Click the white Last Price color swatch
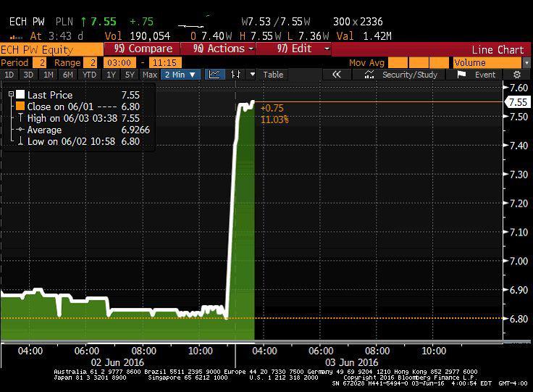This screenshot has width=533, height=392. pos(20,95)
